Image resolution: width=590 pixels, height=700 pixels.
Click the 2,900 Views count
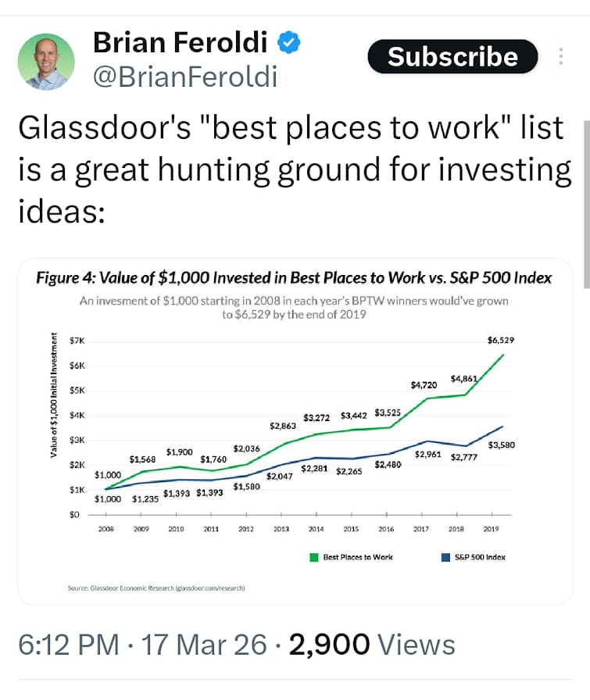click(372, 645)
